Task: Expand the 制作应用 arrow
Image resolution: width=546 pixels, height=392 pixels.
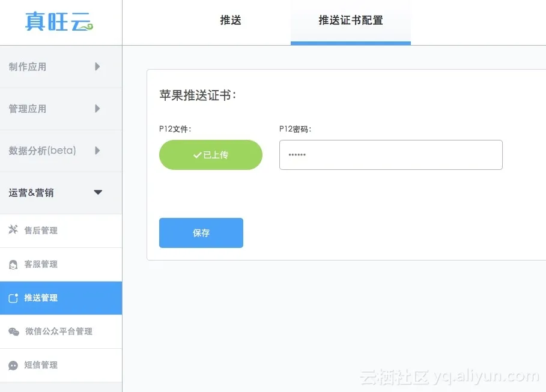Action: [x=97, y=67]
